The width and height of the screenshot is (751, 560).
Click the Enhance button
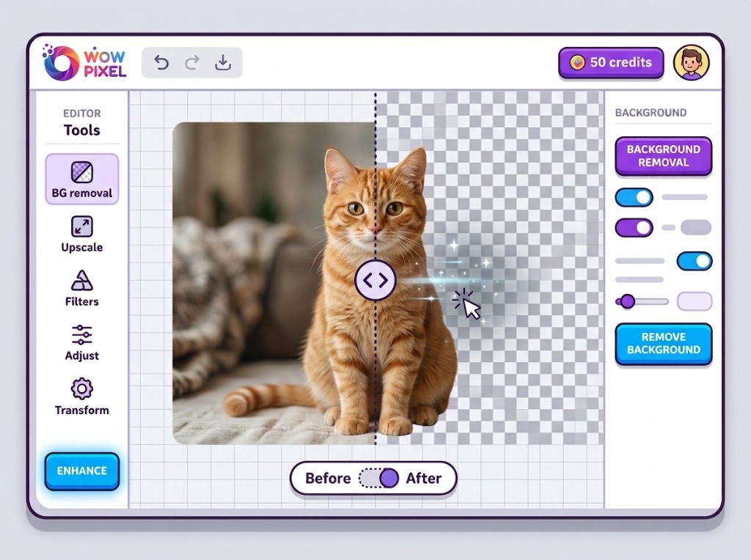coord(82,471)
